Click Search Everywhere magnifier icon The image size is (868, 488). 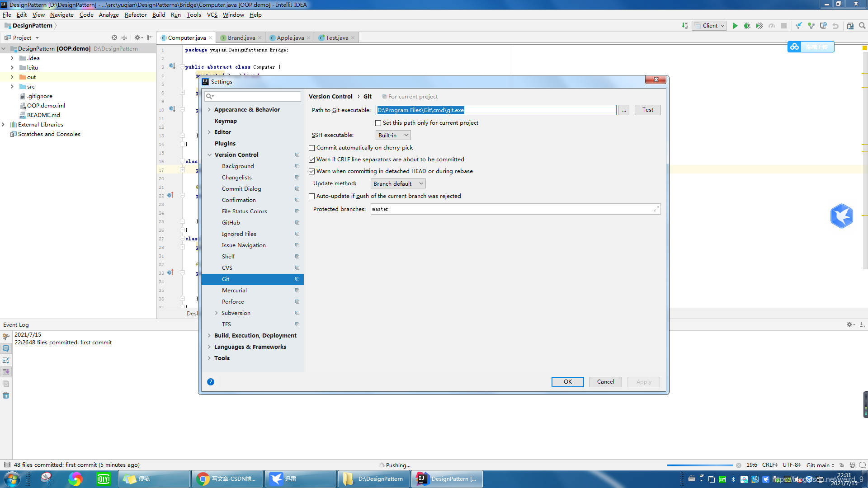click(862, 26)
